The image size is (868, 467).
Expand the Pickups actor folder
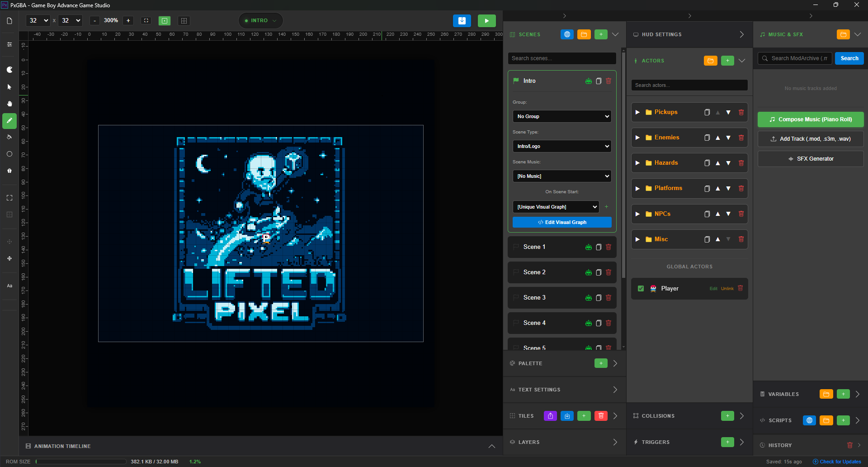pos(637,112)
